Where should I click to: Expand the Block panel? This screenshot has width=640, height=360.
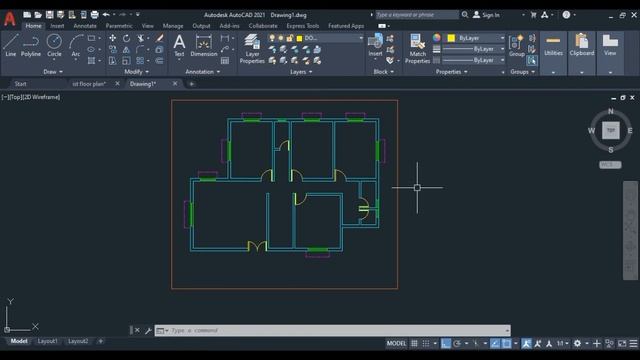click(x=384, y=72)
